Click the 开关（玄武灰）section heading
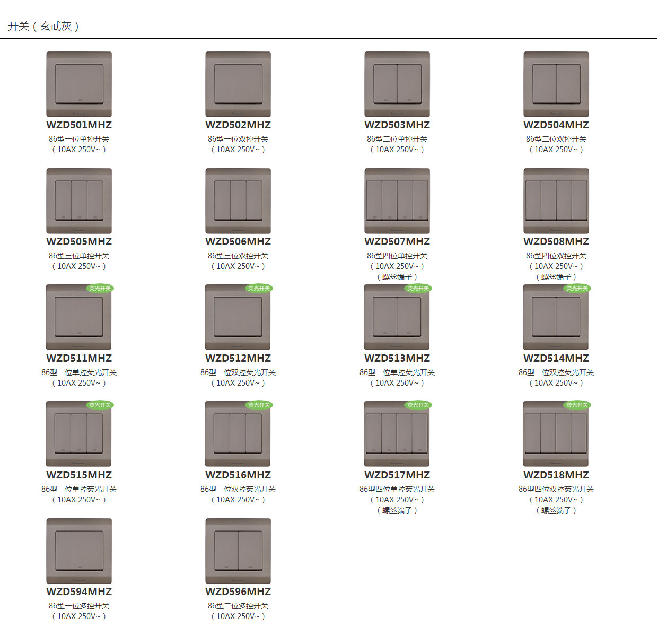The width and height of the screenshot is (658, 644). (x=43, y=26)
